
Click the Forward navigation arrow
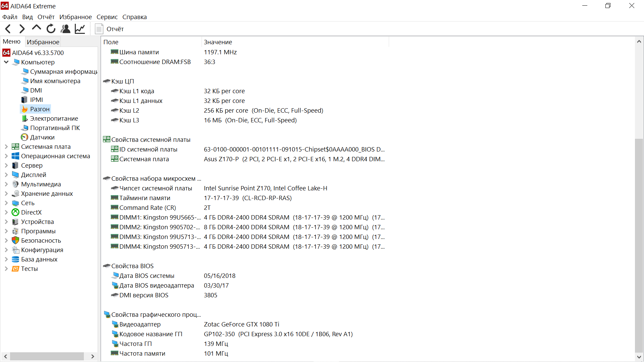[x=22, y=29]
